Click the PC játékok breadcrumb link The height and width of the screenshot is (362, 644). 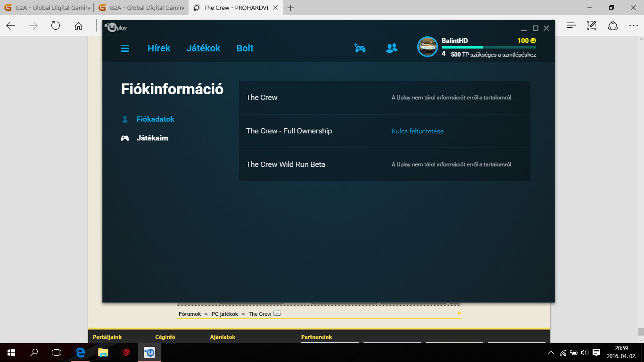tap(225, 314)
